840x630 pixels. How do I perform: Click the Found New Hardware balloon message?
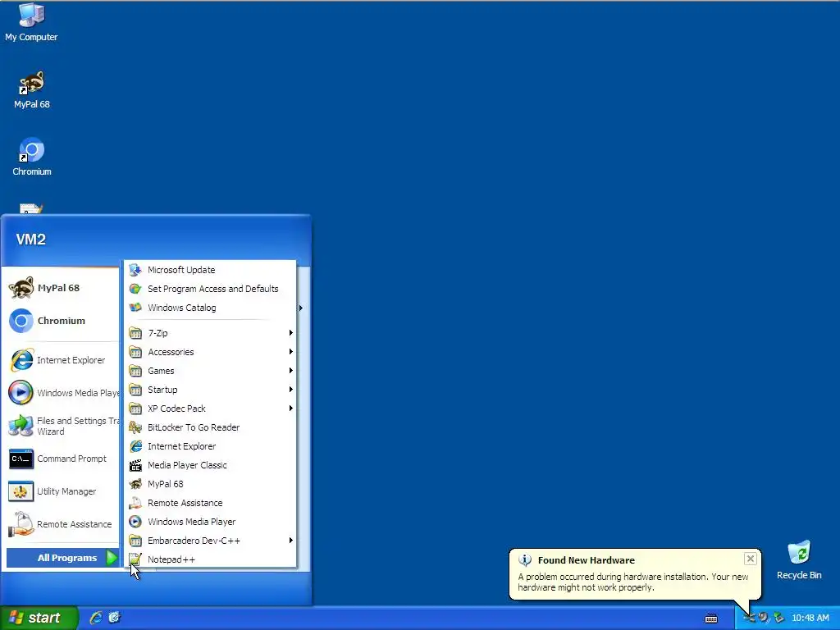(633, 582)
